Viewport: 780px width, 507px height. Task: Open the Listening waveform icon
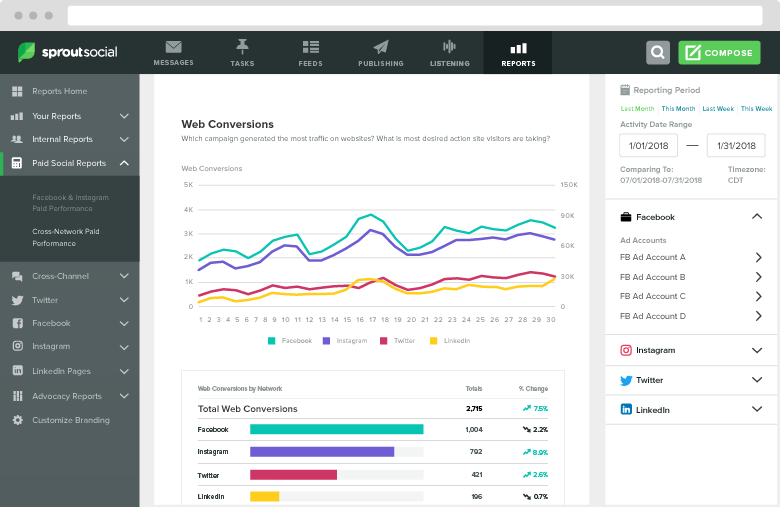click(449, 47)
